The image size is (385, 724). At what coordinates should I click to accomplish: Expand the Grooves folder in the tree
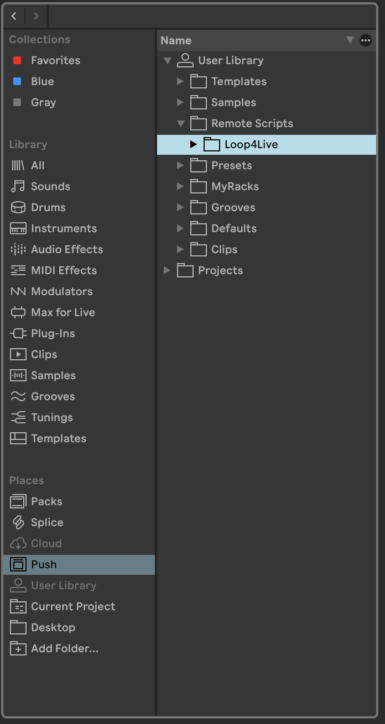tap(180, 207)
